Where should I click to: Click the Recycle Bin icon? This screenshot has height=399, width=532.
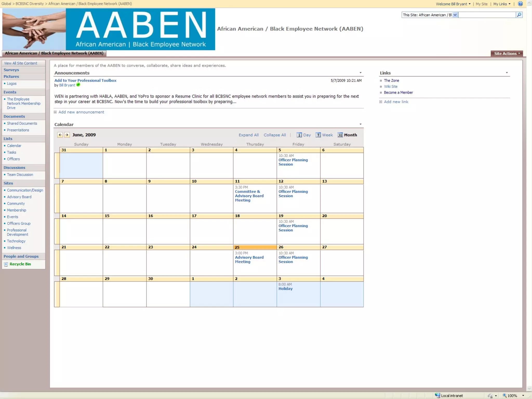pyautogui.click(x=6, y=264)
